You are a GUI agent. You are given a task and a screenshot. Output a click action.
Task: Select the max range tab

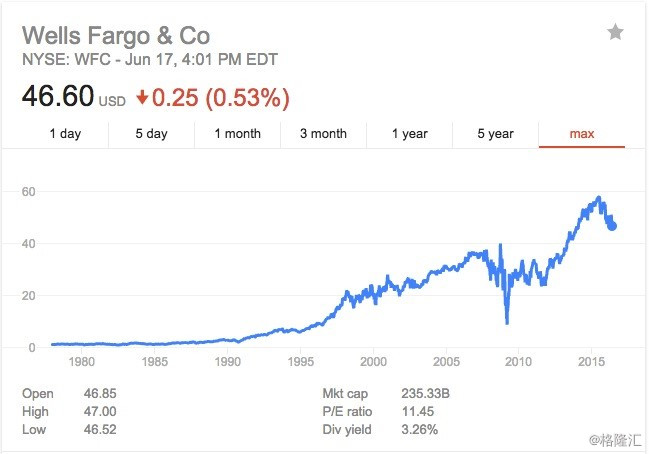click(581, 134)
